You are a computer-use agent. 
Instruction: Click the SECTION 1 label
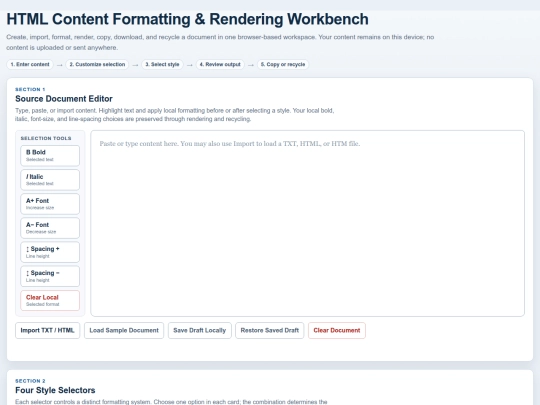(30, 90)
